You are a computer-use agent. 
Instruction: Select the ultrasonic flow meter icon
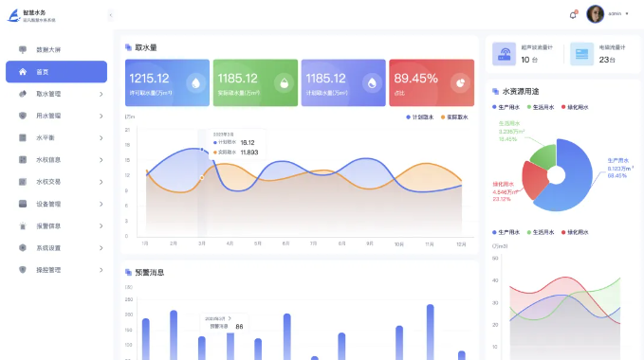pos(504,54)
